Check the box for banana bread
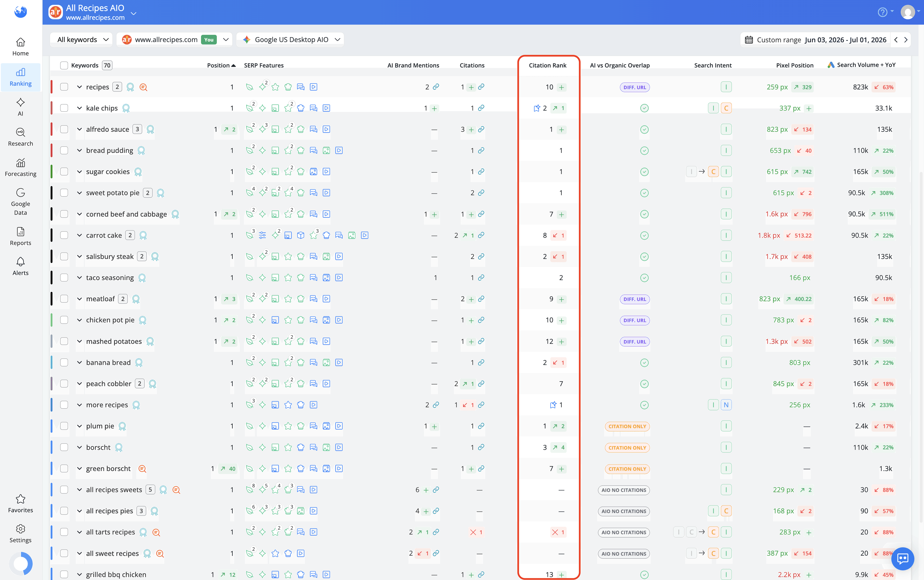This screenshot has width=924, height=580. [64, 363]
